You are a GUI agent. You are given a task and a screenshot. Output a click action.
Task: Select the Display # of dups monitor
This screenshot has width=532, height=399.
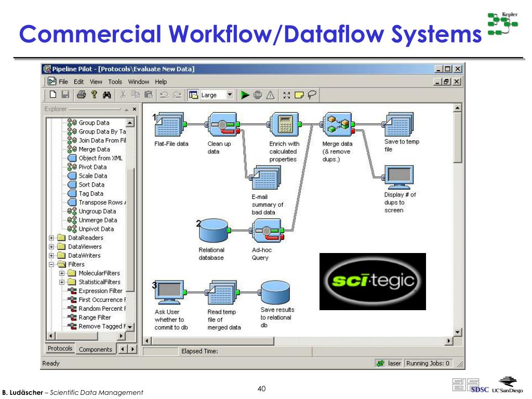pyautogui.click(x=399, y=178)
